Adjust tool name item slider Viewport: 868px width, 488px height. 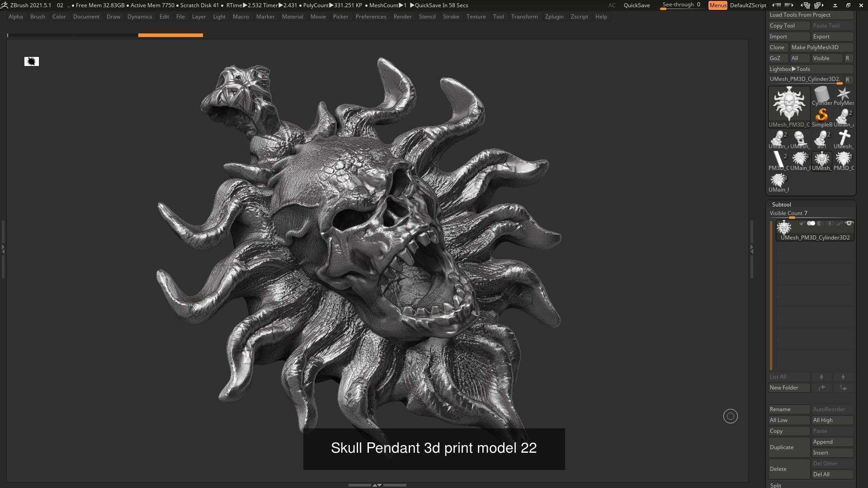point(806,80)
